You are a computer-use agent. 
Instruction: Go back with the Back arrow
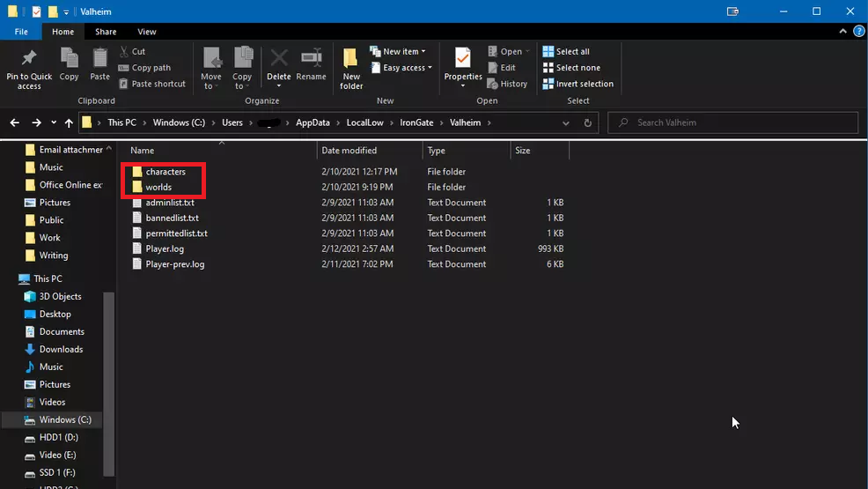tap(15, 122)
